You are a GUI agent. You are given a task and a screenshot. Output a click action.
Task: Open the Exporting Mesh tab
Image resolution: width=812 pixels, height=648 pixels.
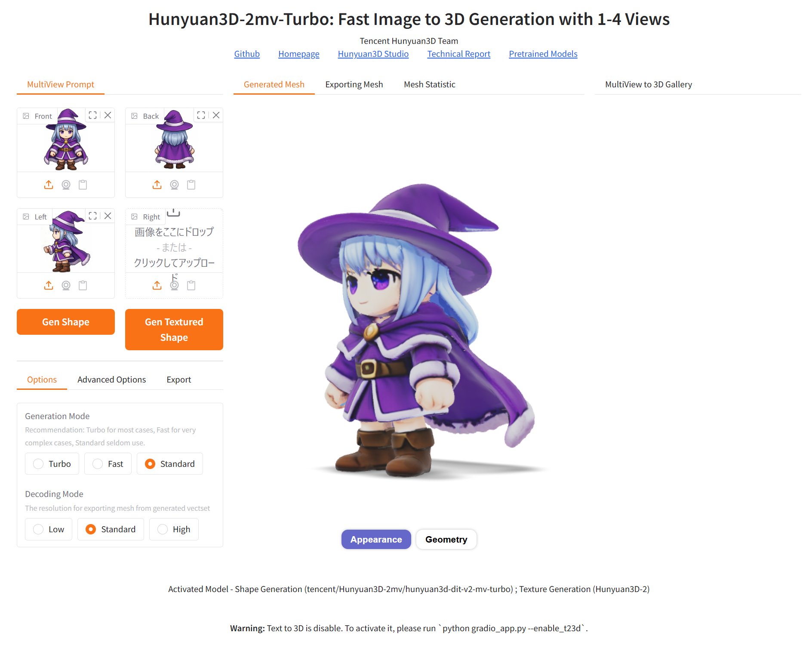click(354, 84)
